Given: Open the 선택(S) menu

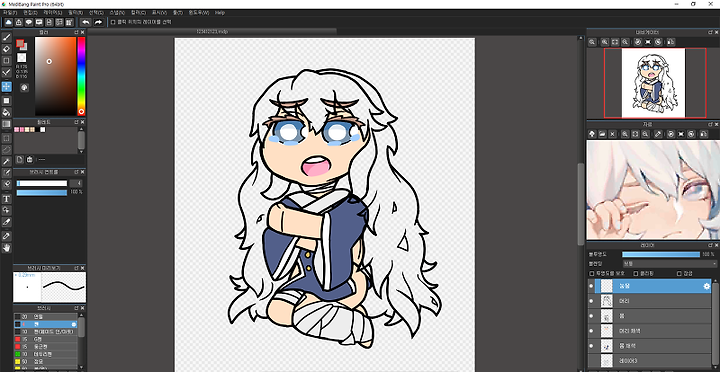Looking at the screenshot, I should [x=96, y=13].
